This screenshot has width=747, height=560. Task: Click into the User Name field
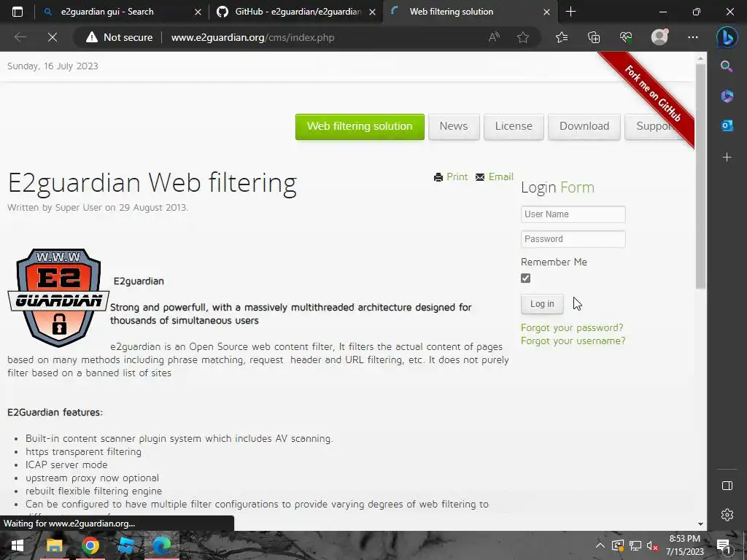[573, 214]
